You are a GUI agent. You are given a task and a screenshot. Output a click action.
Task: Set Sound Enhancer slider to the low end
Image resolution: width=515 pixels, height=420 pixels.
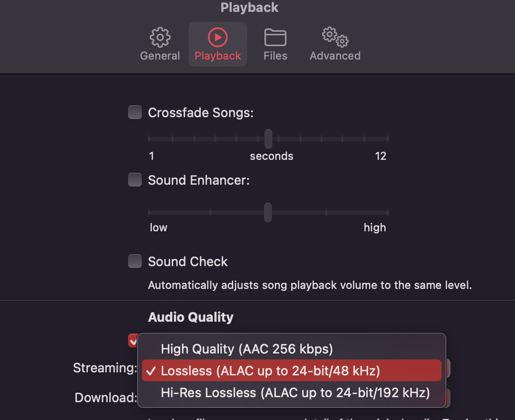pyautogui.click(x=149, y=212)
